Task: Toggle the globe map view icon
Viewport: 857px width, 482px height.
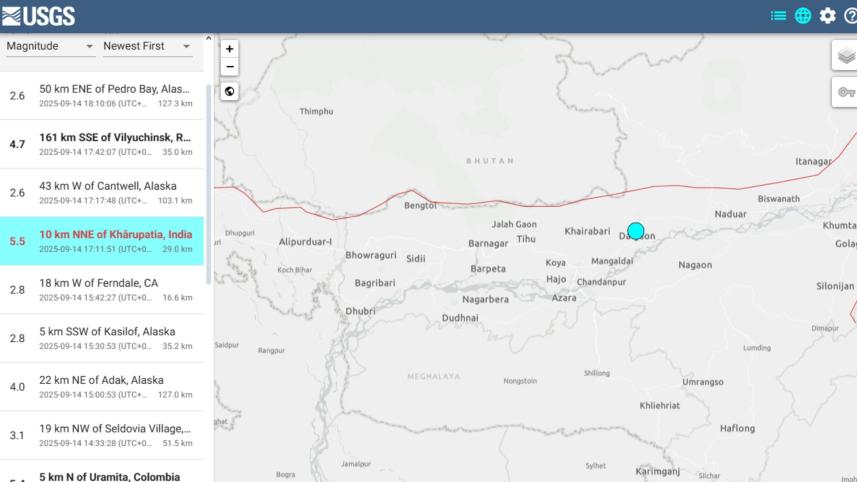Action: click(x=803, y=16)
